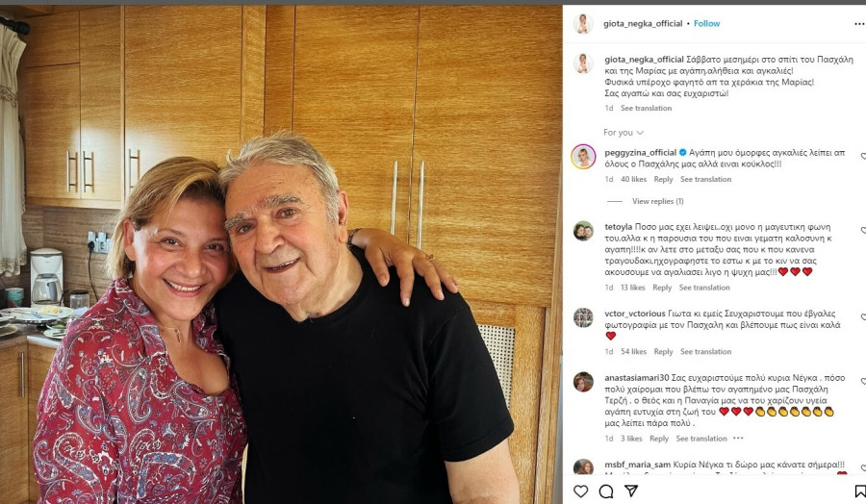Screen dimensions: 866x504
Task: Expand the For you comment sorting dropdown
Action: click(x=624, y=133)
